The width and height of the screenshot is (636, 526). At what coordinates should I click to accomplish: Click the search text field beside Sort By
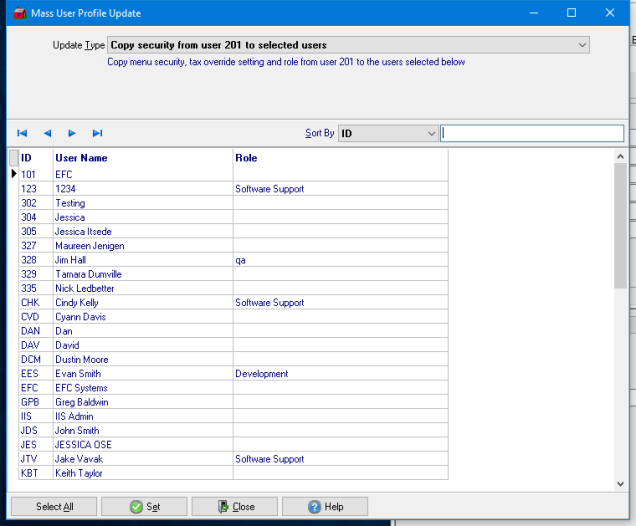click(x=532, y=133)
